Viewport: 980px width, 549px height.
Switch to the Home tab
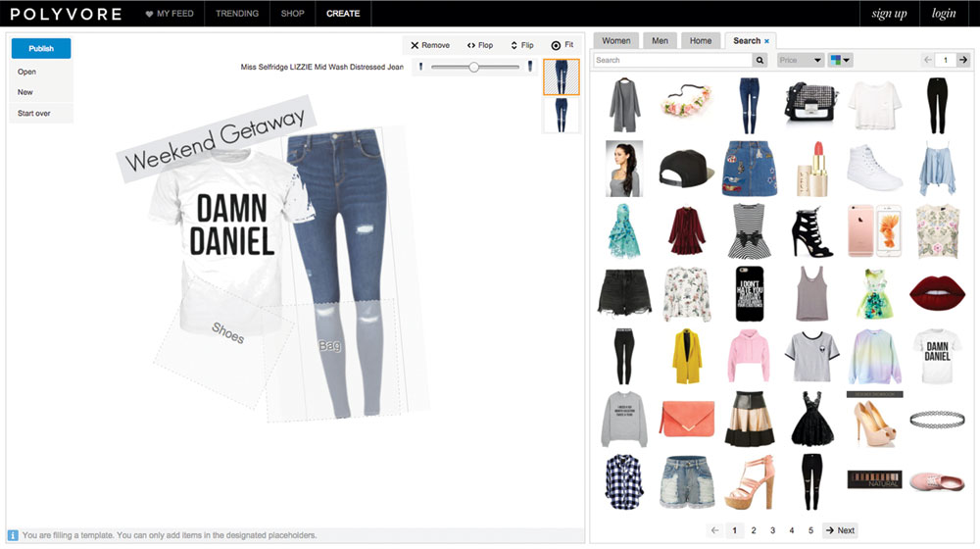click(x=701, y=40)
